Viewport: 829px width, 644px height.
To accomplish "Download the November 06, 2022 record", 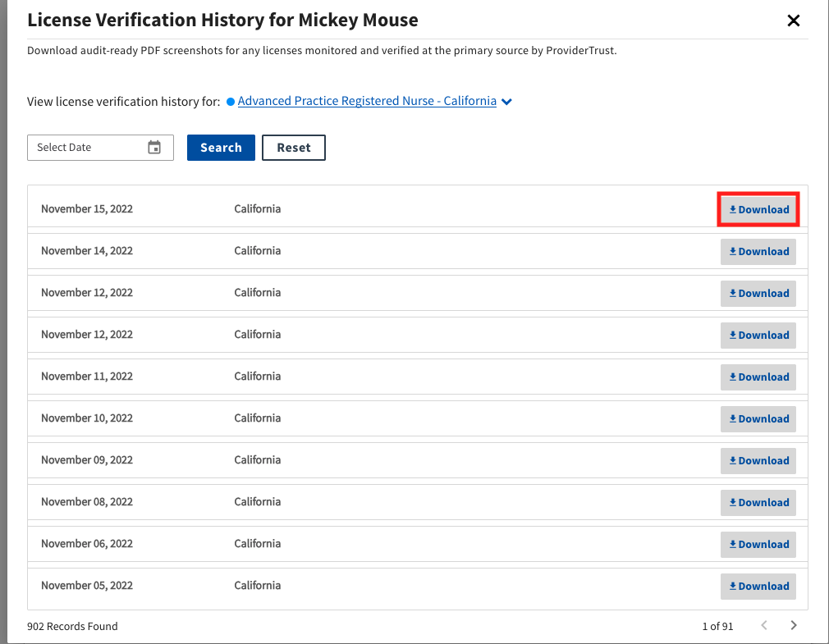I will pos(758,545).
